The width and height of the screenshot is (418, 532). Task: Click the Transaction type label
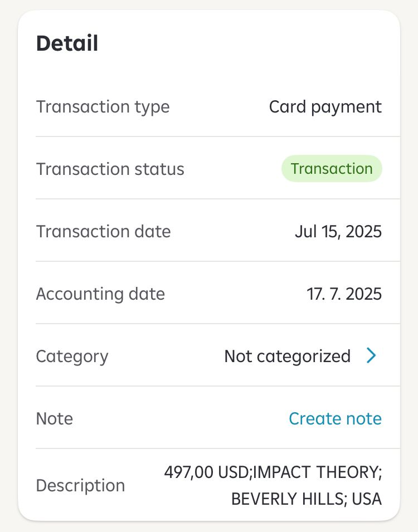[x=103, y=106]
